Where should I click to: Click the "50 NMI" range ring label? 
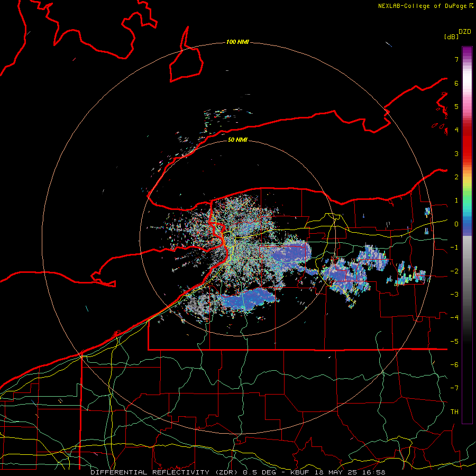coord(237,140)
